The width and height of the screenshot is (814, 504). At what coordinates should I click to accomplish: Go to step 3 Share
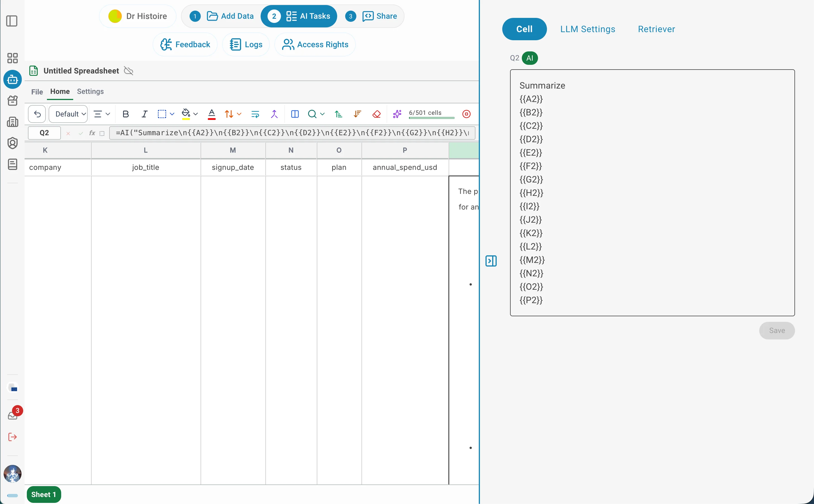click(371, 16)
